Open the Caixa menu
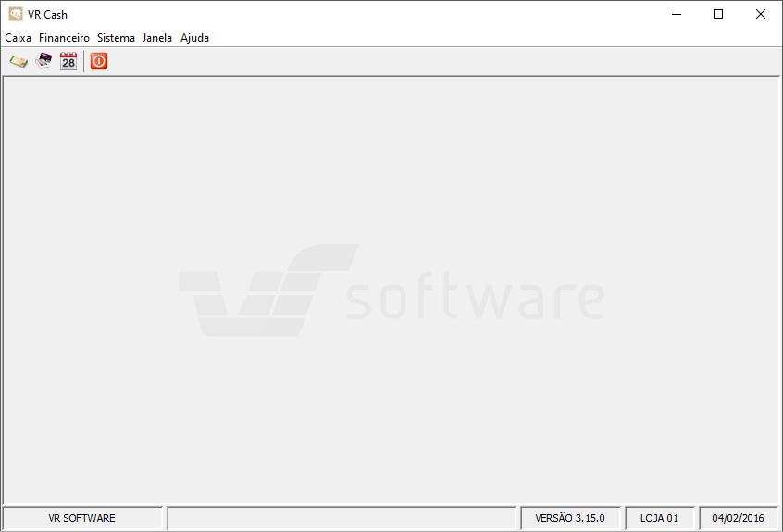The image size is (783, 532). click(x=19, y=38)
